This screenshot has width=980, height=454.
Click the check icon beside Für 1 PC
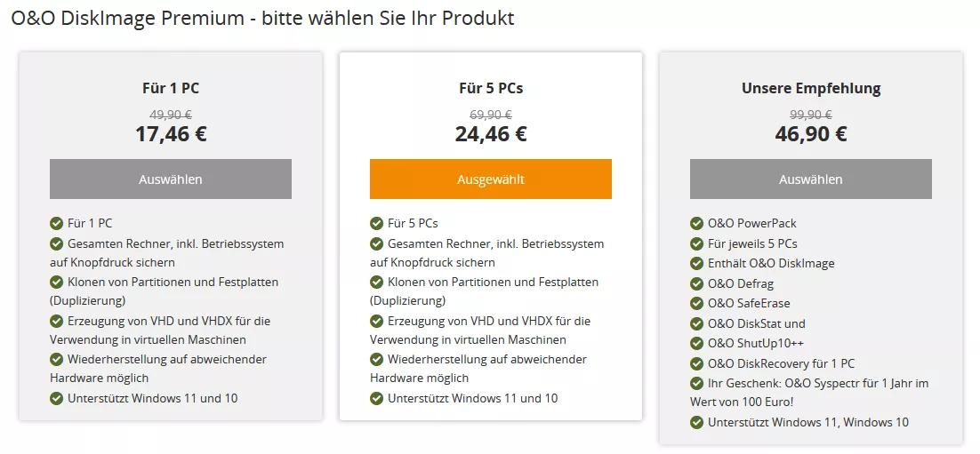coord(57,223)
